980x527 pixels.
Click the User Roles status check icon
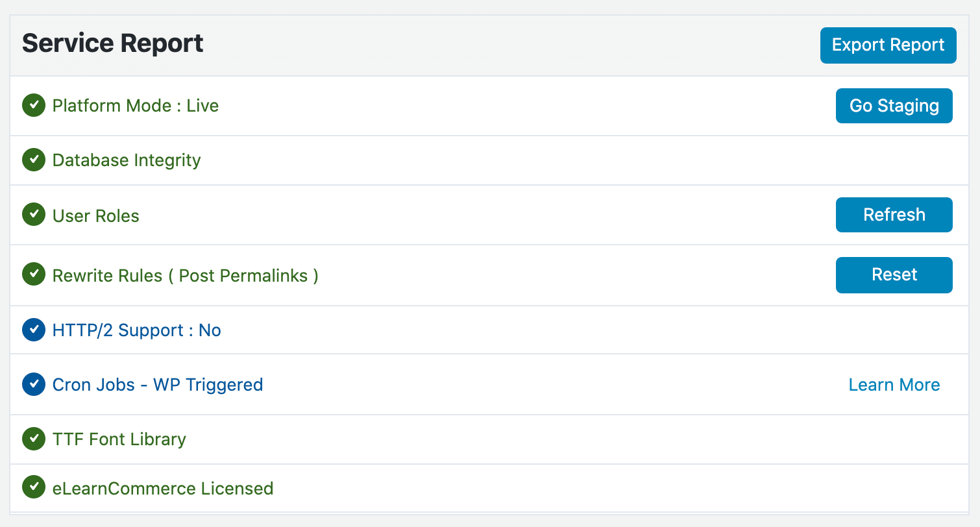pyautogui.click(x=34, y=215)
